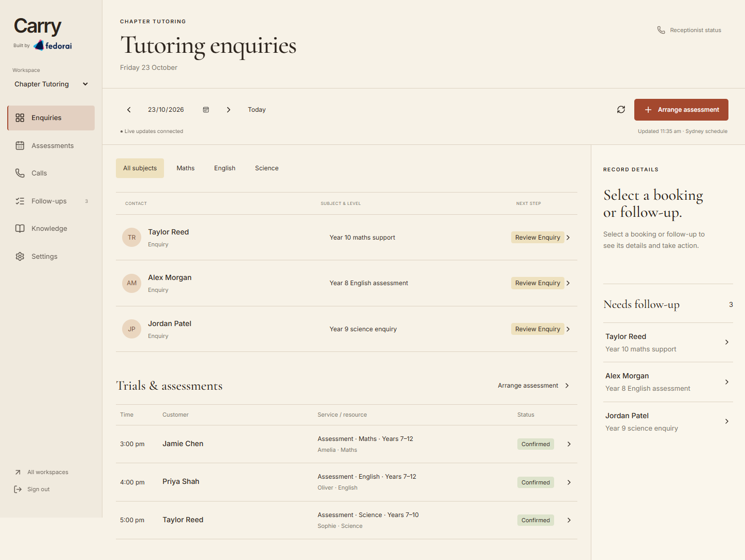Viewport: 745px width, 560px height.
Task: Open Alex Morgan in Needs follow-up
Action: click(668, 382)
